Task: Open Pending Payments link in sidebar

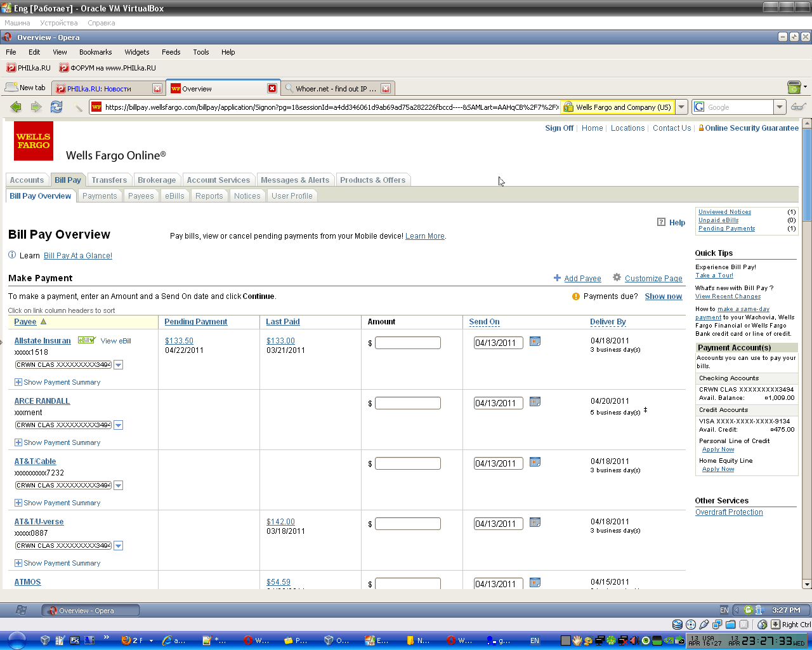Action: click(726, 229)
